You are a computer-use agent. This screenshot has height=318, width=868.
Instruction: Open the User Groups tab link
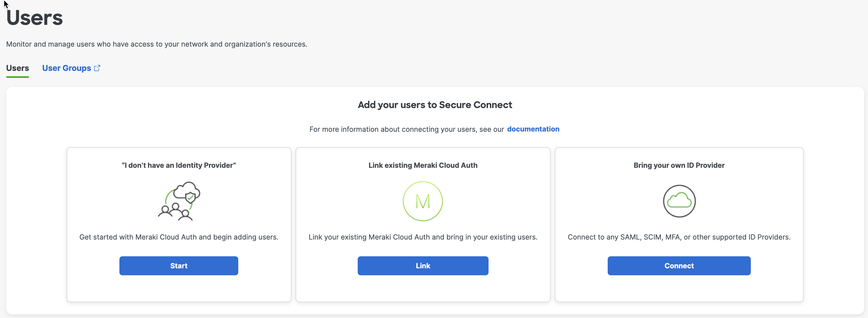[66, 68]
